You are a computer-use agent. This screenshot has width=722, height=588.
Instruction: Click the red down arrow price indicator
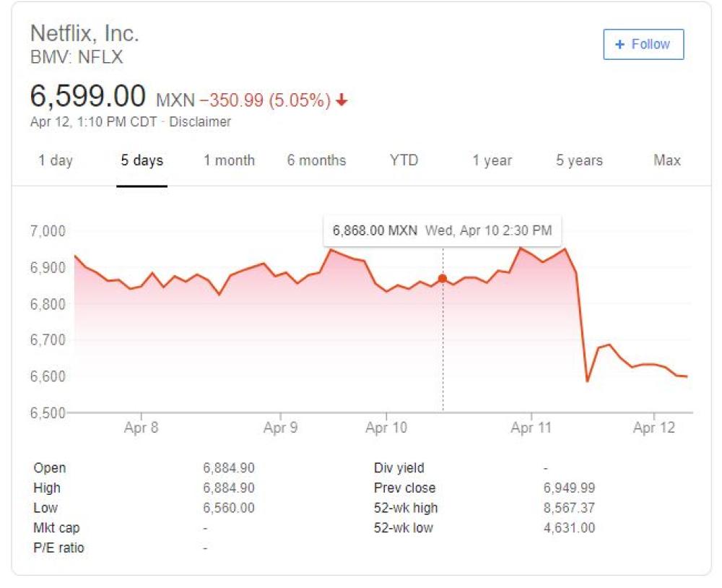pos(342,100)
